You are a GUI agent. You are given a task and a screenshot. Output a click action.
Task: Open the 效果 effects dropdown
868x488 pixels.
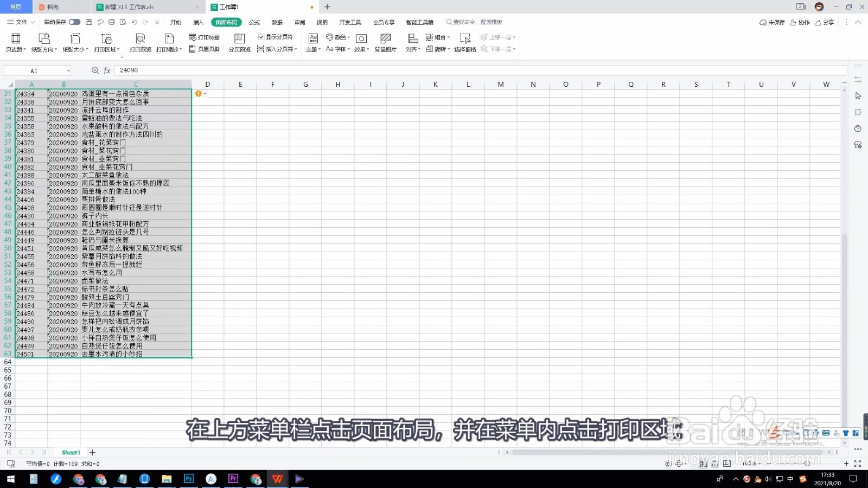pos(361,42)
